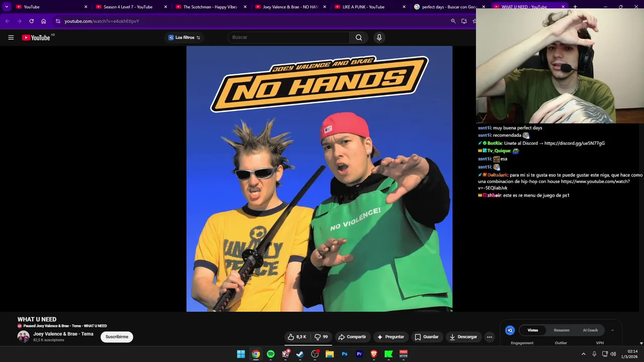Open Photoshop from the taskbar
The height and width of the screenshot is (362, 644).
(x=345, y=354)
